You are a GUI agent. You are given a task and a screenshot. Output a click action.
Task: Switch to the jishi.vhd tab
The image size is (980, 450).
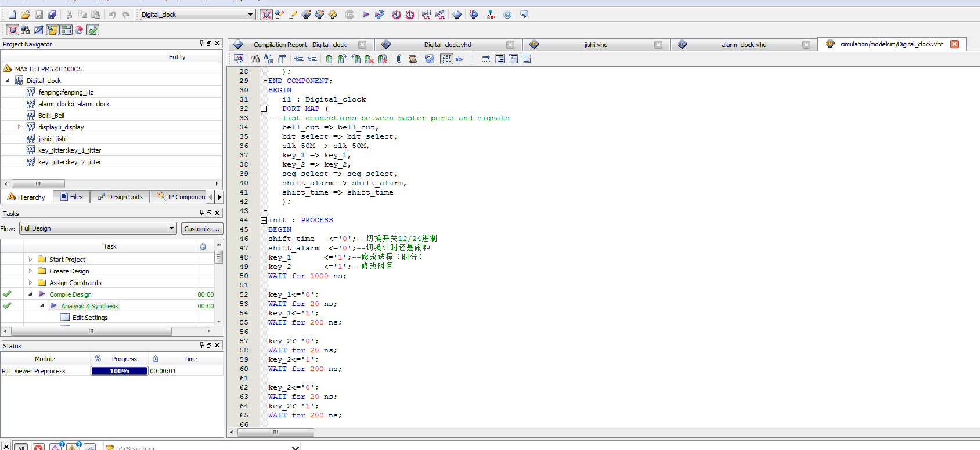[x=595, y=45]
